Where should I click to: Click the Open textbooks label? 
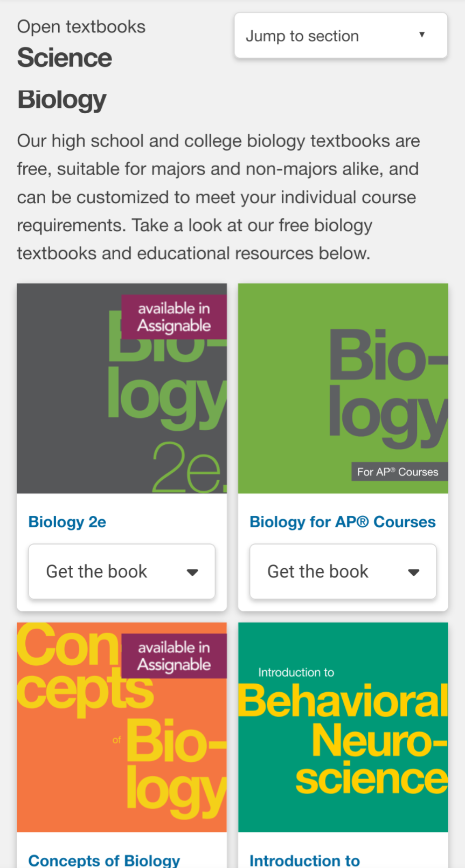pos(81,26)
